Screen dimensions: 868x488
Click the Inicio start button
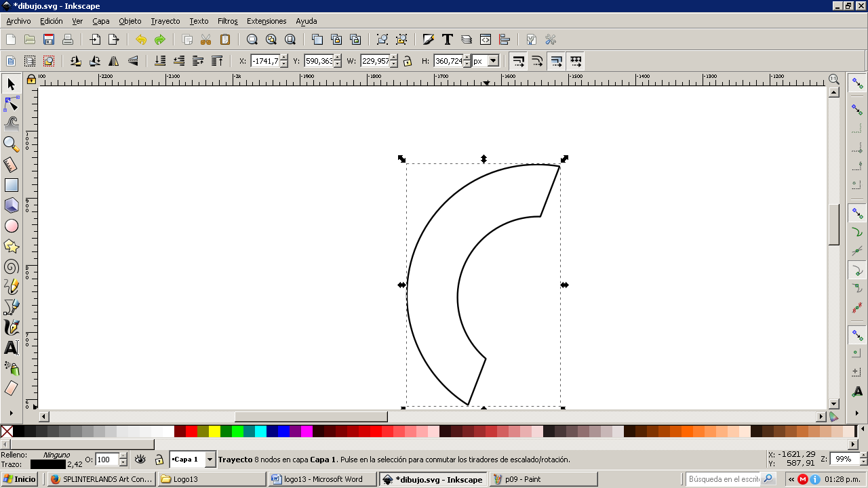[x=20, y=479]
